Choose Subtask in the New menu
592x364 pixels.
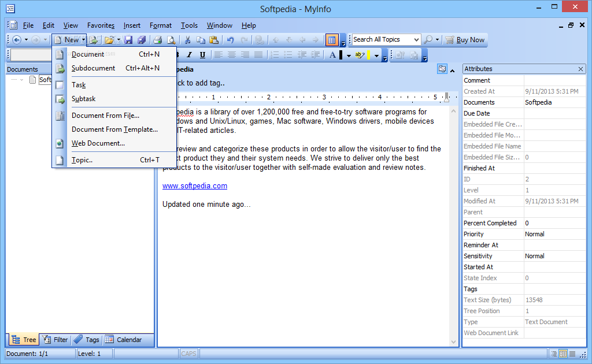(114, 99)
